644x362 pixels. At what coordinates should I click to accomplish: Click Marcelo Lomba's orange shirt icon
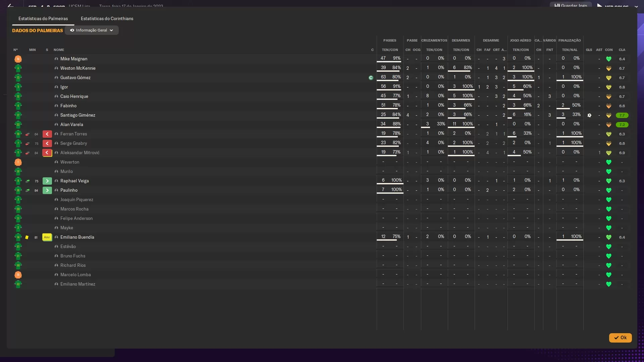click(x=18, y=275)
